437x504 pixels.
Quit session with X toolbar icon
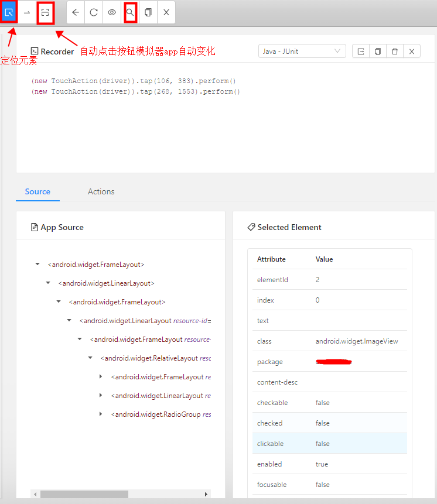pyautogui.click(x=166, y=12)
